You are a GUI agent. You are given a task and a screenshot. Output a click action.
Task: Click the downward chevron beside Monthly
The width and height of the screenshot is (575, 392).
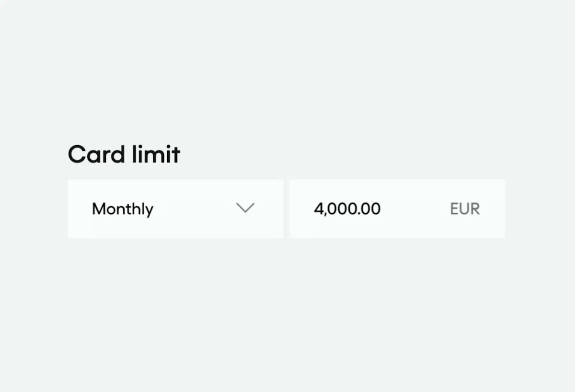coord(245,208)
